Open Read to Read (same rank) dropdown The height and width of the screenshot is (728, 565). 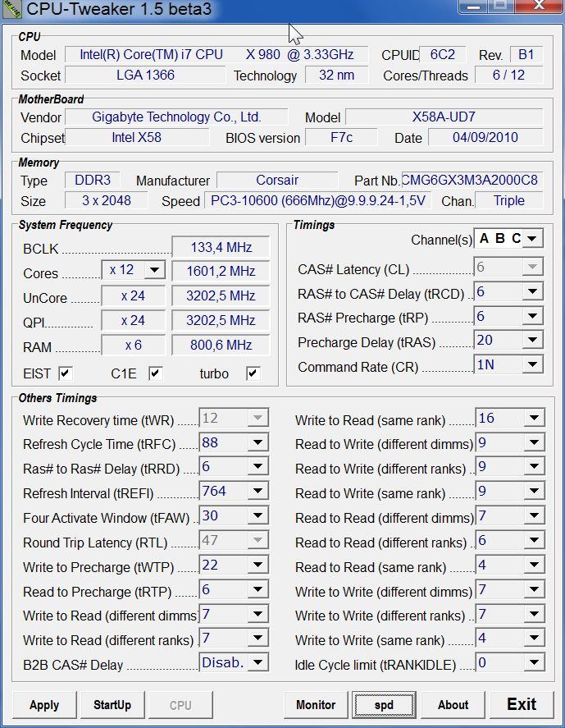click(510, 565)
